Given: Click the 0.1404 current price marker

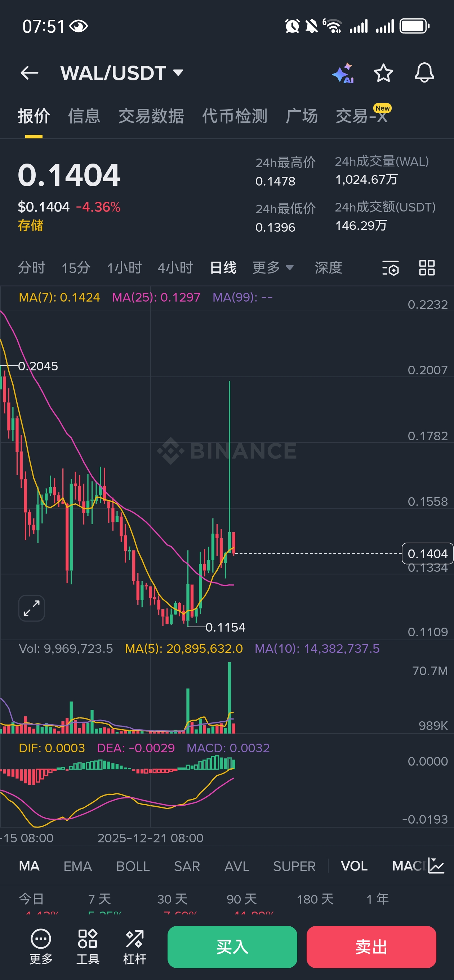Looking at the screenshot, I should point(427,553).
